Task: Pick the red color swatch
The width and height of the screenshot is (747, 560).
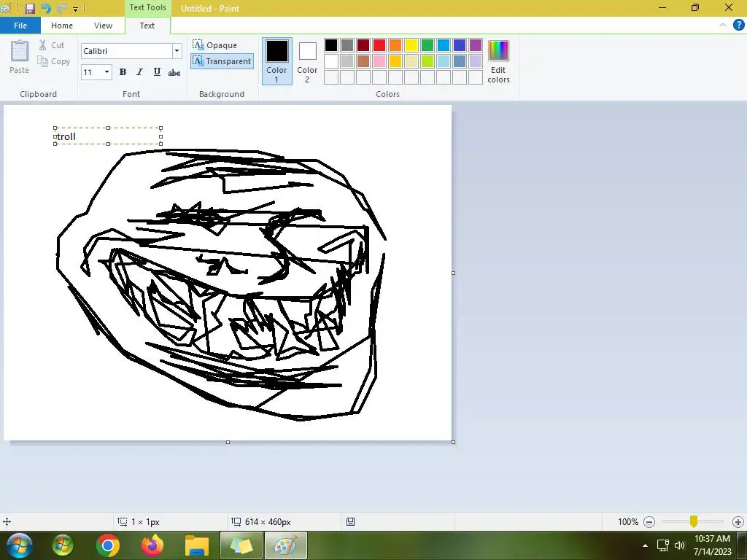Action: click(379, 45)
